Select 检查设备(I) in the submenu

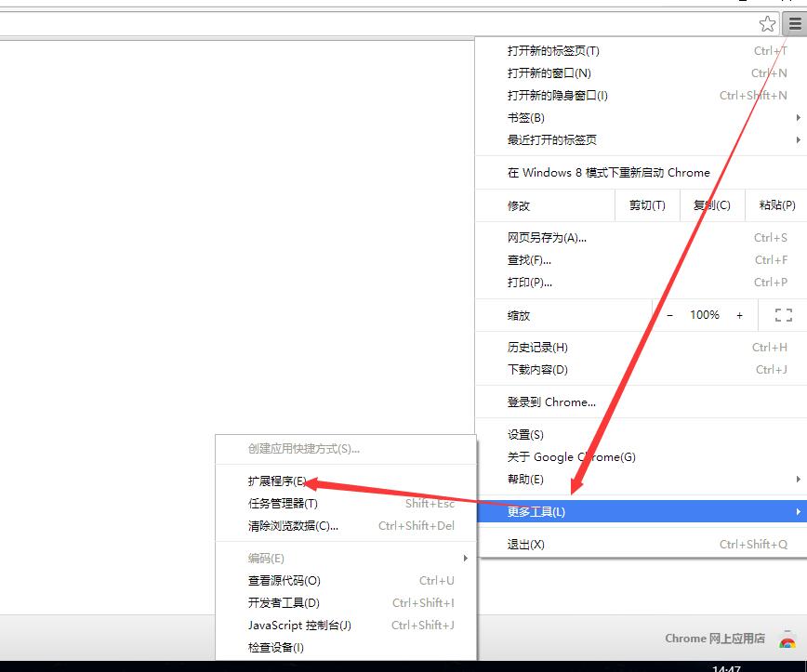pyautogui.click(x=346, y=647)
